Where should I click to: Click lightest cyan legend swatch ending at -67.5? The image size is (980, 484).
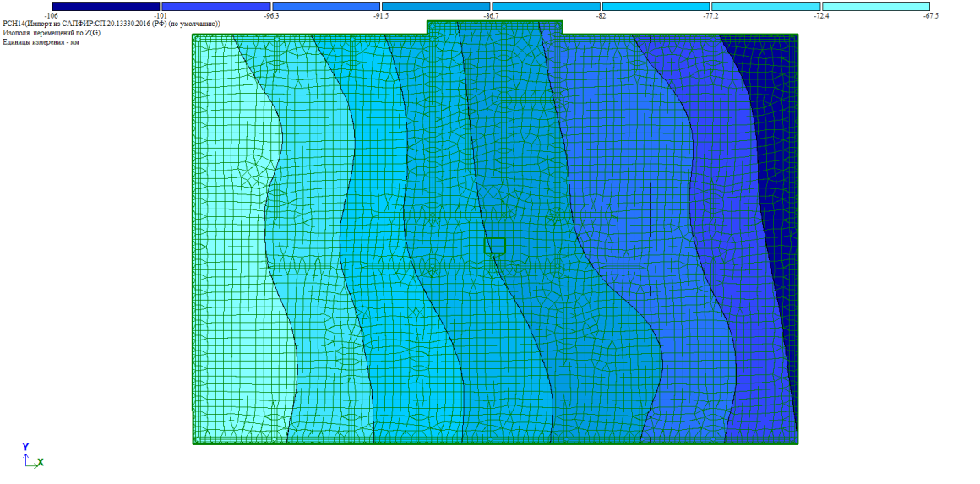[x=875, y=6]
